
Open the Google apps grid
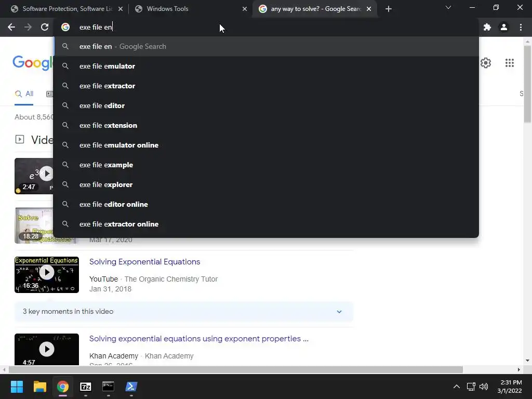coord(510,63)
